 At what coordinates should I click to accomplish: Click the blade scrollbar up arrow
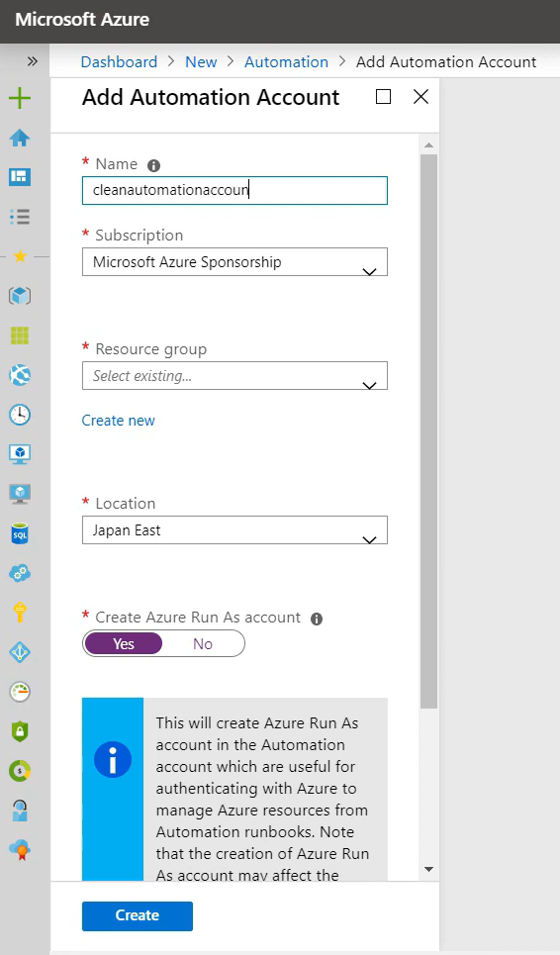pos(428,144)
